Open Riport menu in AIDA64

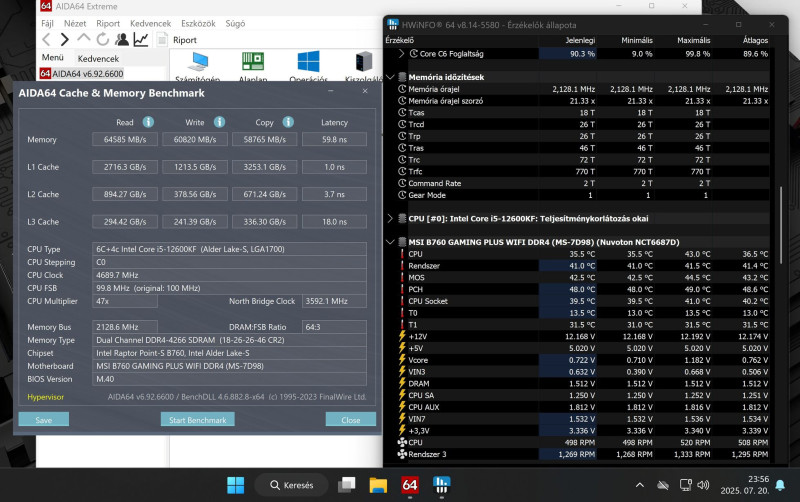108,23
